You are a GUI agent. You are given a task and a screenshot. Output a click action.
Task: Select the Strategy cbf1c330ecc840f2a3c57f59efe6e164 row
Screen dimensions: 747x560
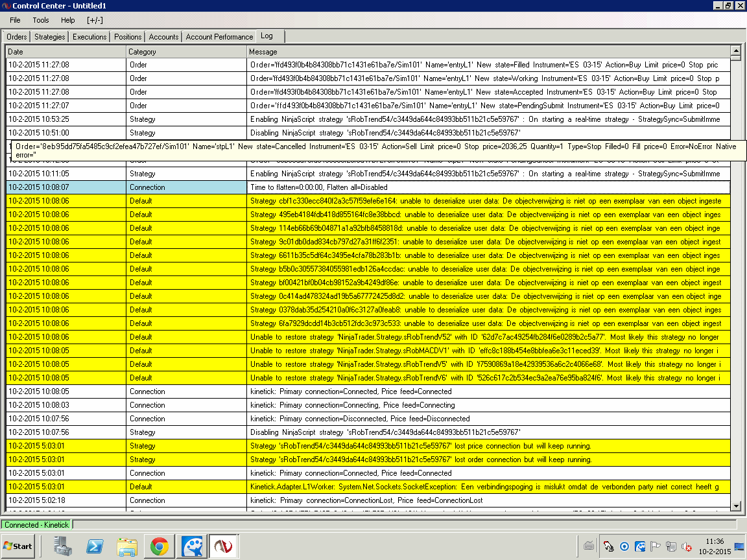[368, 201]
